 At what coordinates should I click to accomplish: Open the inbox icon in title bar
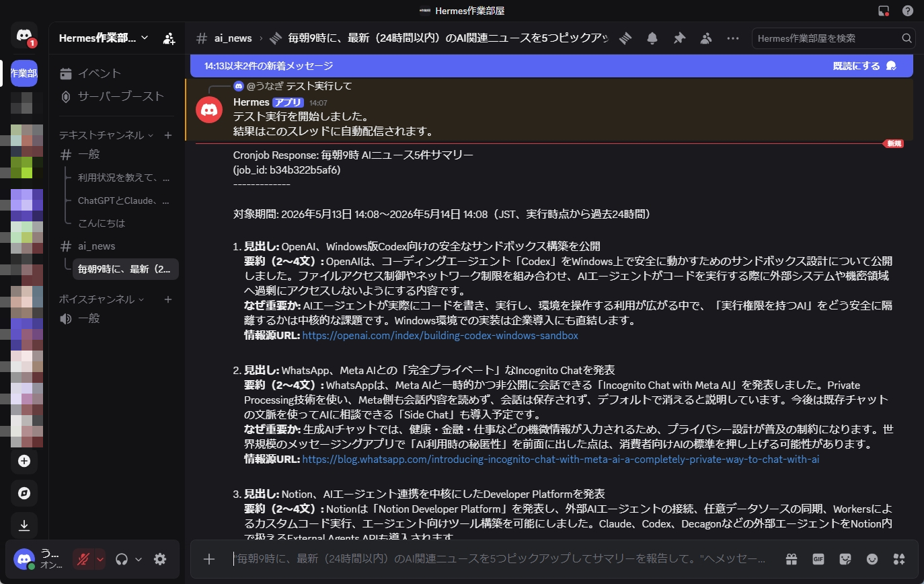tap(884, 11)
